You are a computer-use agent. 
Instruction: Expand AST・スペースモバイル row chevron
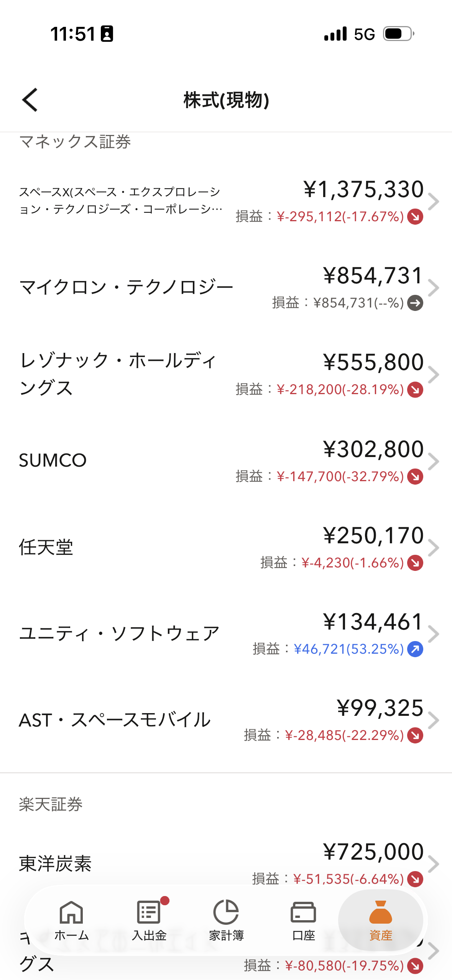(x=434, y=720)
